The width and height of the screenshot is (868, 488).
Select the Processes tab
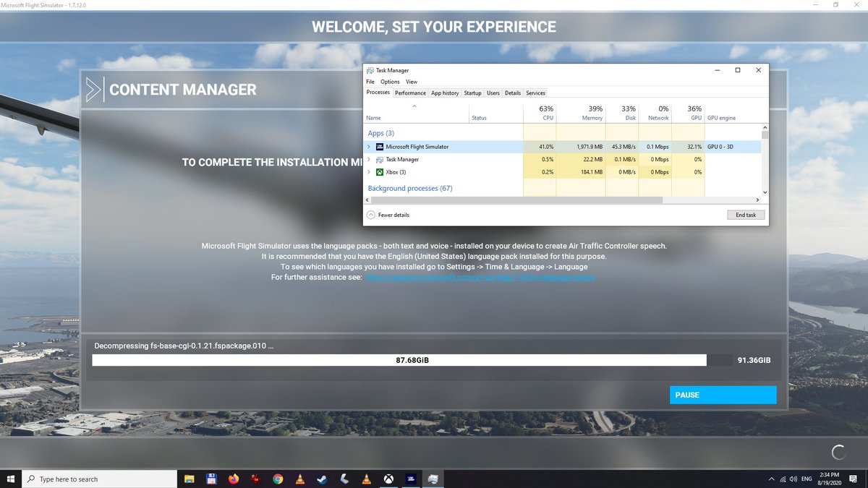point(378,93)
